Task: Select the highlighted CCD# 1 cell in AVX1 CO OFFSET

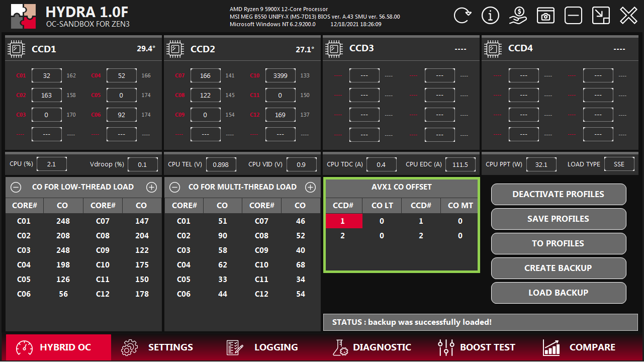Action: pos(344,221)
